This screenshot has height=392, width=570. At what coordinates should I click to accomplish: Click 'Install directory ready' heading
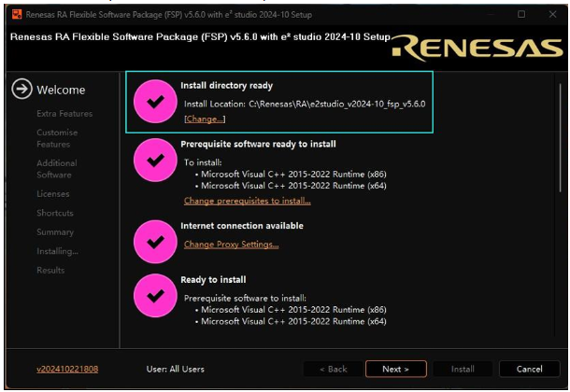(x=226, y=86)
